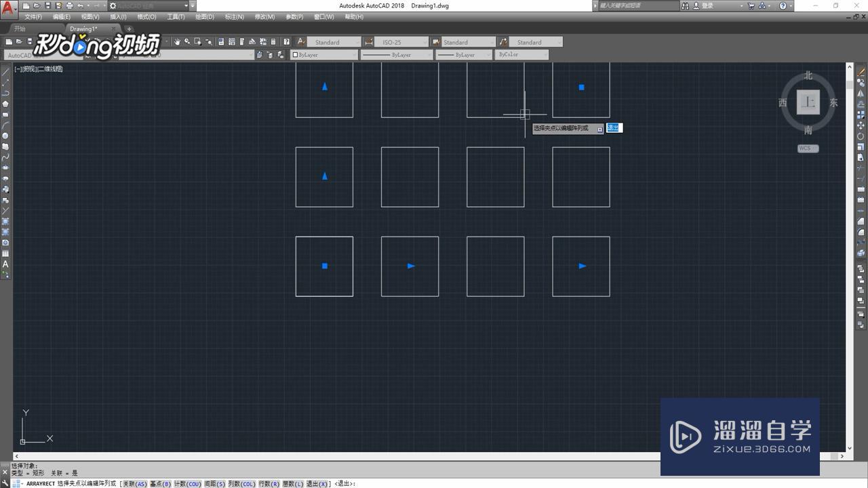Click the 东 direction on ViewCube
This screenshot has height=488, width=868.
[833, 103]
